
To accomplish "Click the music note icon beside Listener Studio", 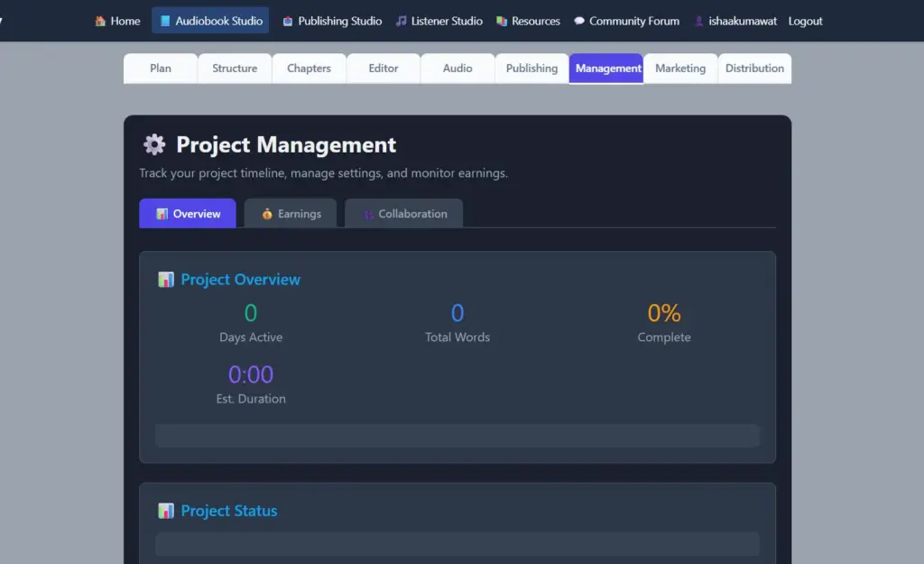I will (x=400, y=20).
